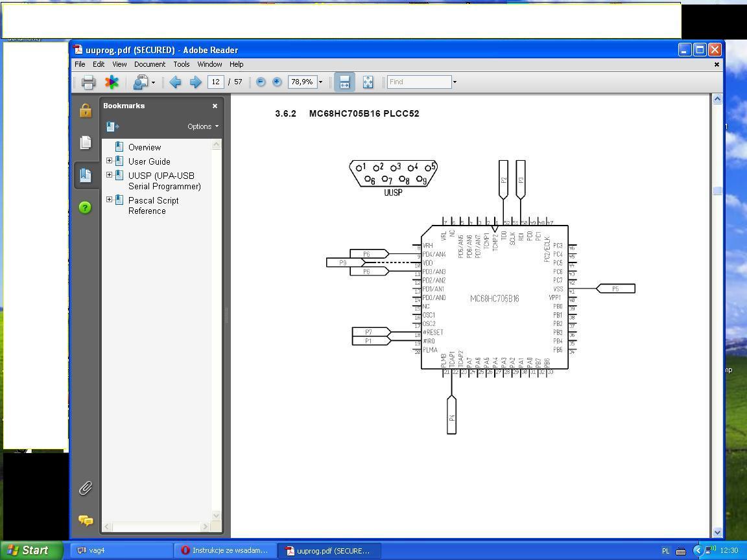Click the zoom in plus icon

click(x=277, y=82)
